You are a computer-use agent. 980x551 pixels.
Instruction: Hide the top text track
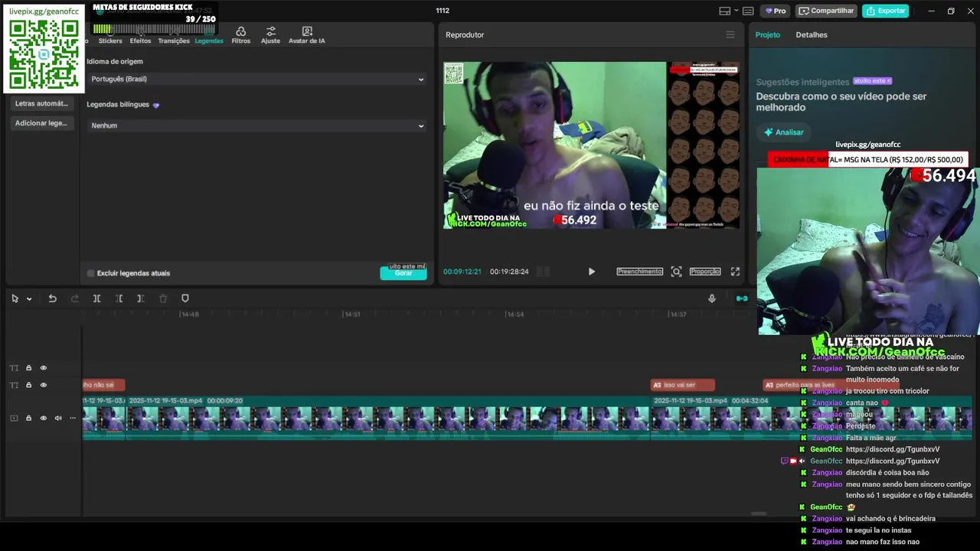[43, 368]
